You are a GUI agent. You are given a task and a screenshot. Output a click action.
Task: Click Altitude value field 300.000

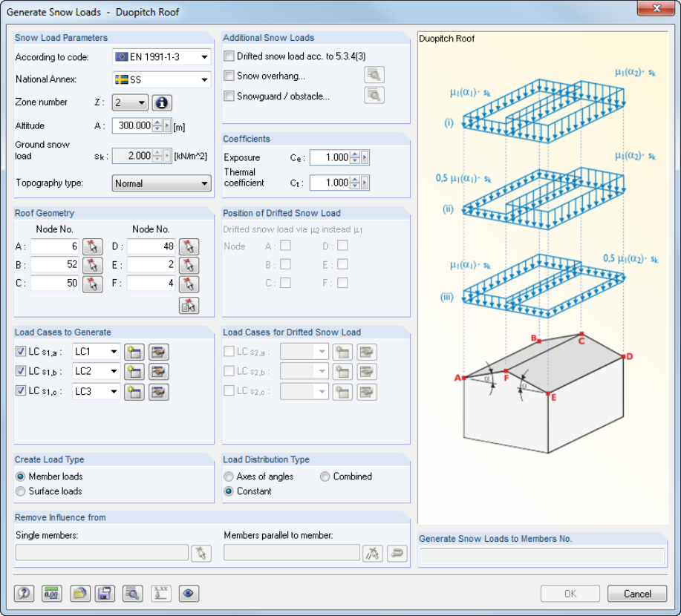pyautogui.click(x=132, y=126)
